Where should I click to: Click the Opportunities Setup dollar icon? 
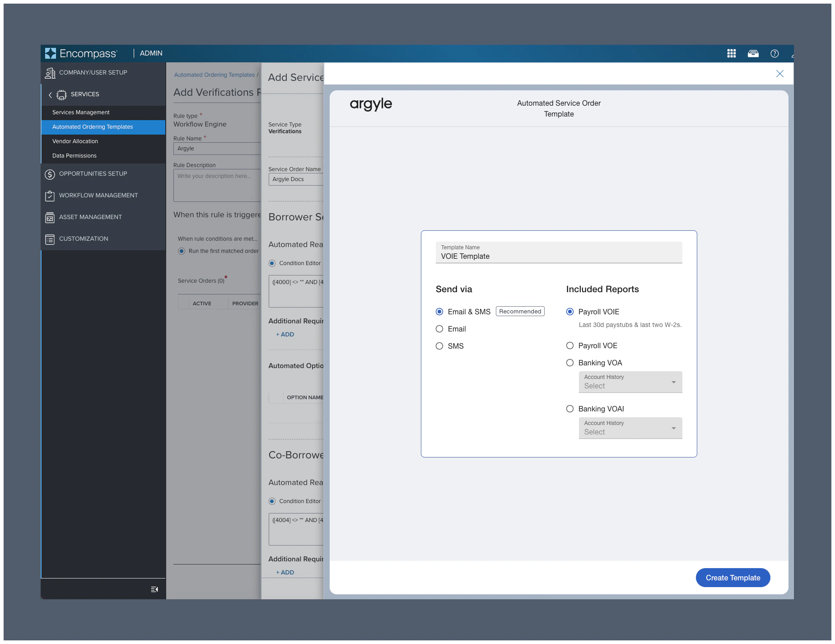(50, 174)
